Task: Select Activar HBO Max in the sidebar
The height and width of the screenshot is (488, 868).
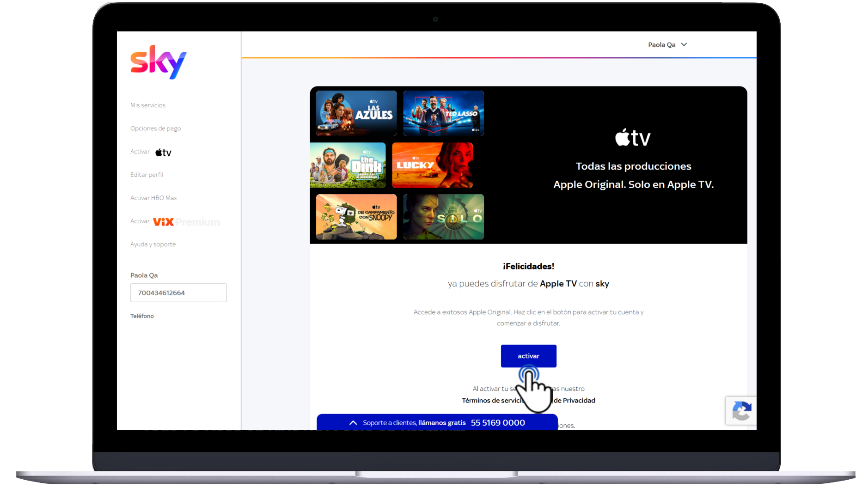Action: (153, 198)
